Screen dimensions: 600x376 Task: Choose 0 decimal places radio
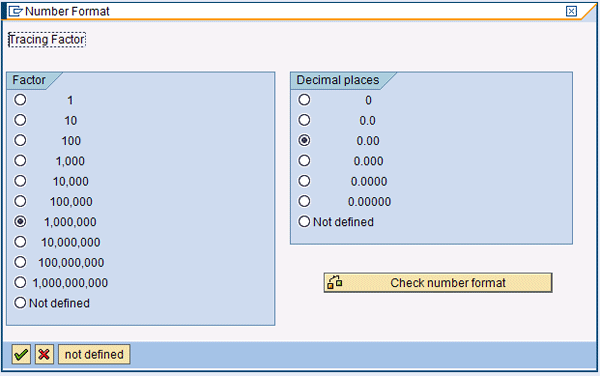point(304,100)
